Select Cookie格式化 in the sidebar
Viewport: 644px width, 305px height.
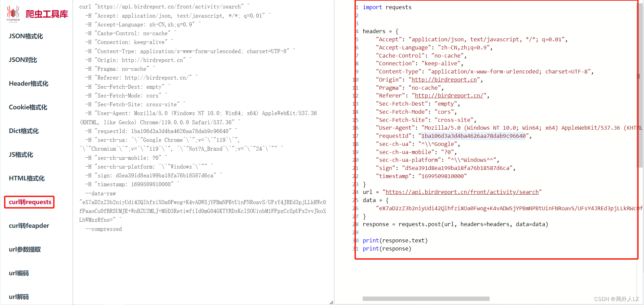pyautogui.click(x=28, y=107)
